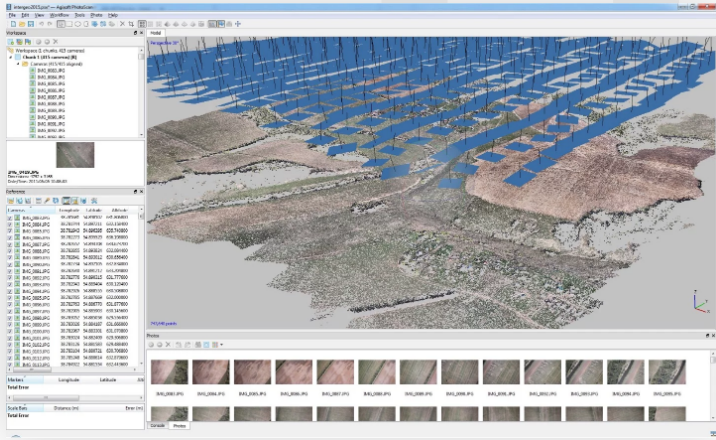This screenshot has height=440, width=716.
Task: Click the Distance (m) column header
Action: coord(66,408)
